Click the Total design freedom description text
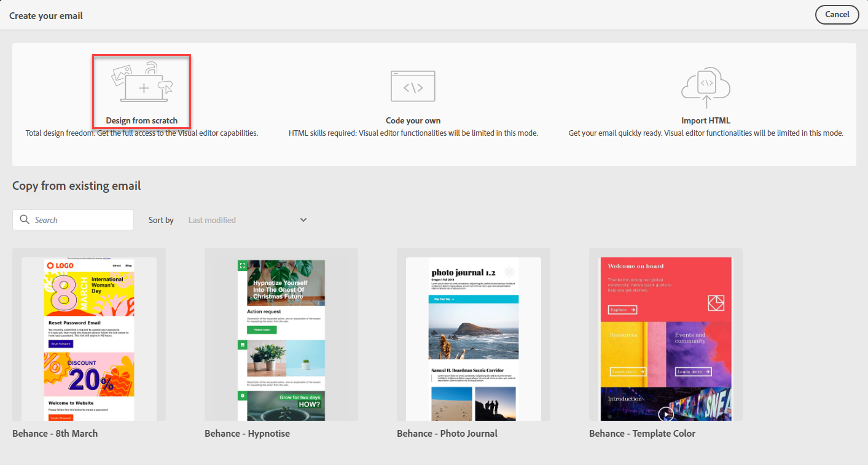Image resolution: width=868 pixels, height=465 pixels. coord(142,133)
